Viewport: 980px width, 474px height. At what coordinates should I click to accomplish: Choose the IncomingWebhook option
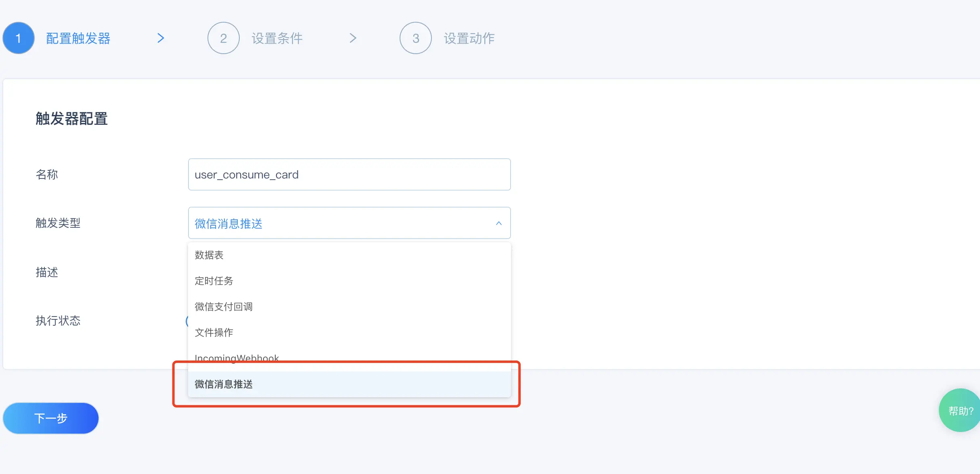[237, 357]
